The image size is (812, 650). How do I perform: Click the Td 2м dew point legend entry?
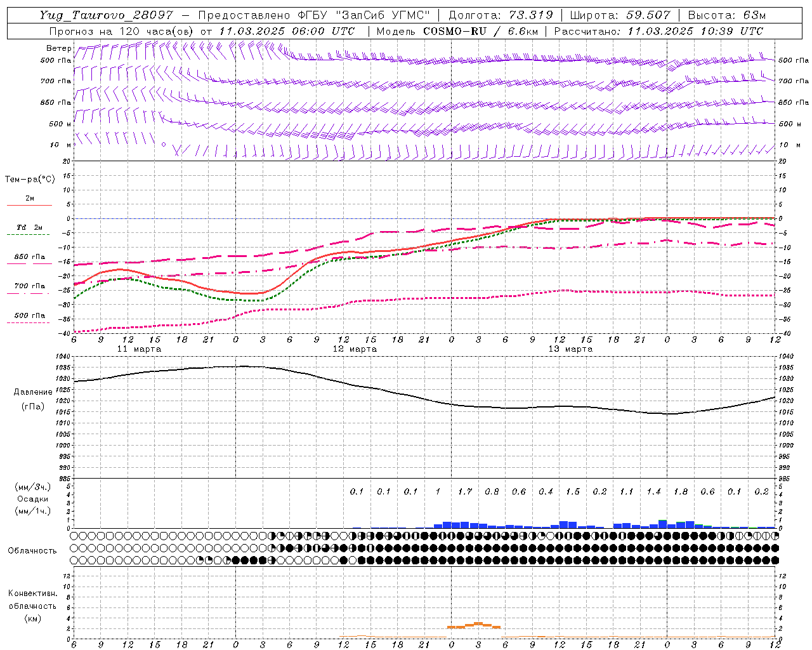click(29, 227)
